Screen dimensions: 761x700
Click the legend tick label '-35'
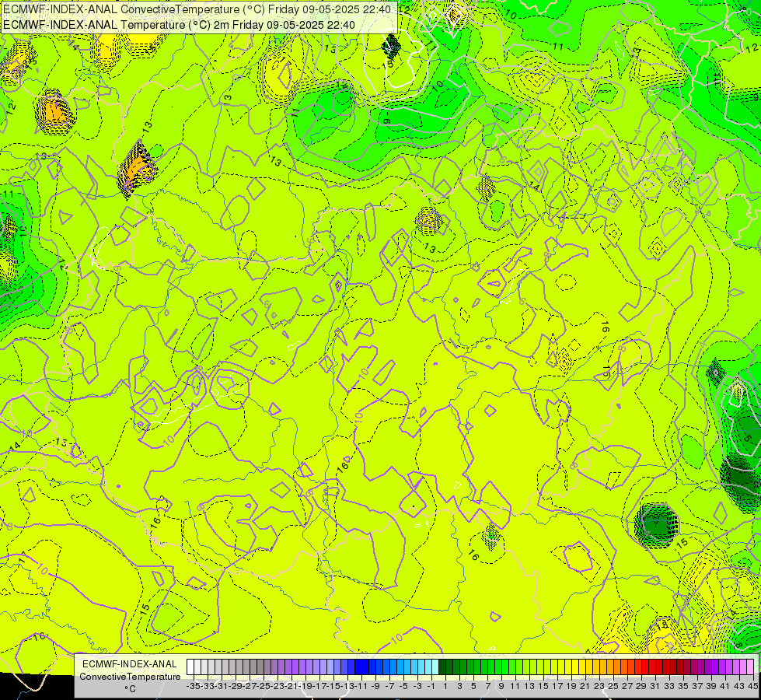(193, 686)
